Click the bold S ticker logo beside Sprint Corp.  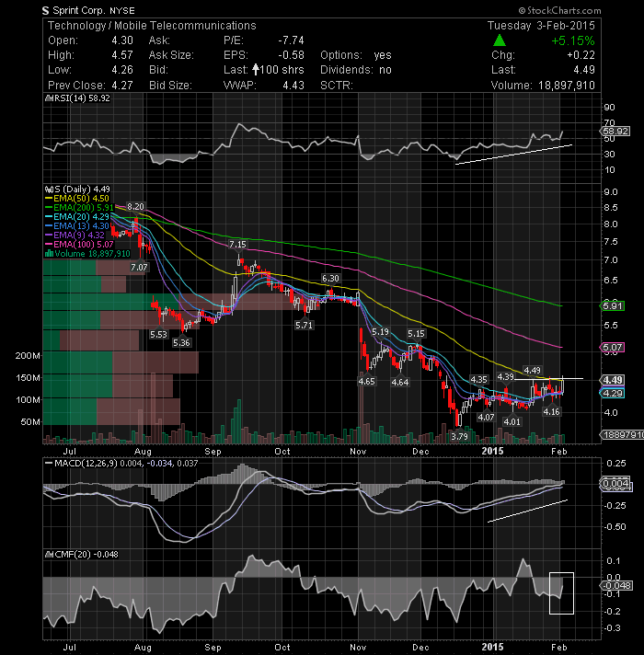[45, 10]
